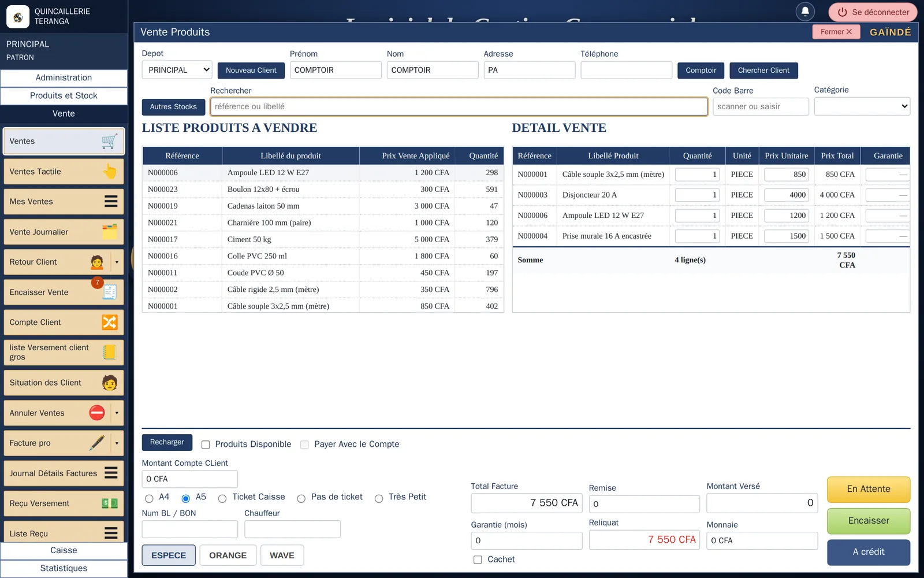Open the Administration menu section
Screen dimensions: 924x578
click(x=64, y=78)
